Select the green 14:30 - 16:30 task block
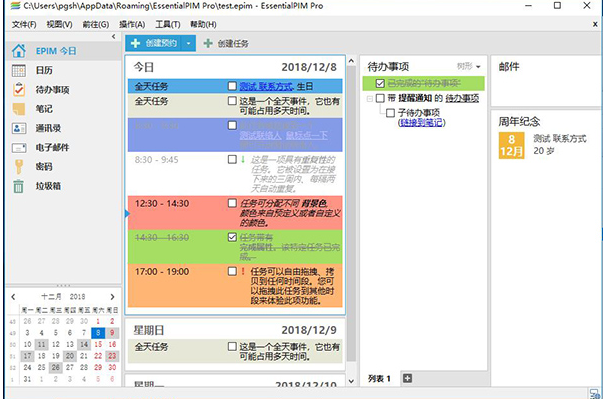Image resolution: width=605 pixels, height=399 pixels. [235, 247]
